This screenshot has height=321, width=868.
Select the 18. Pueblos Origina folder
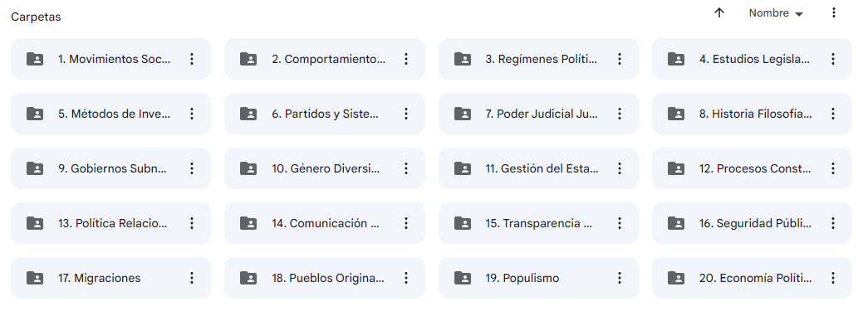(325, 278)
